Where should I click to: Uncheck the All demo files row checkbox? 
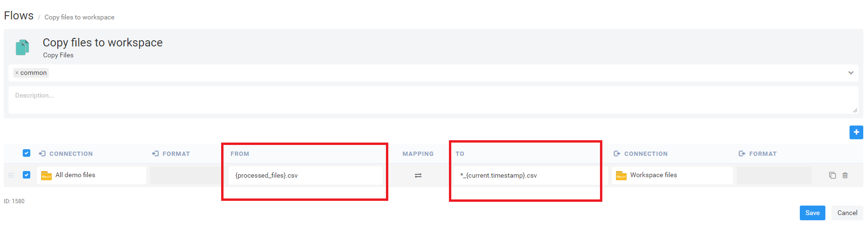pyautogui.click(x=27, y=175)
